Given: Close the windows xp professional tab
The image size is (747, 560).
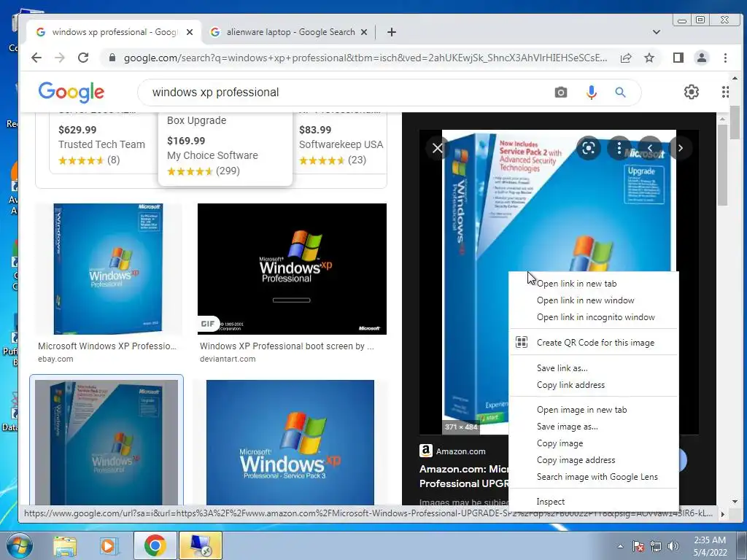Looking at the screenshot, I should click(190, 32).
